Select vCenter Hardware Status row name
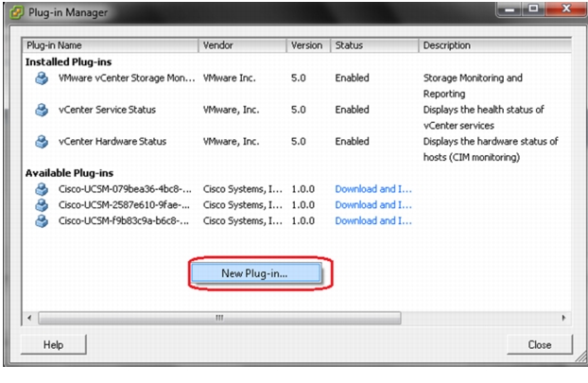Screen dimensions: 588x383 [112, 142]
